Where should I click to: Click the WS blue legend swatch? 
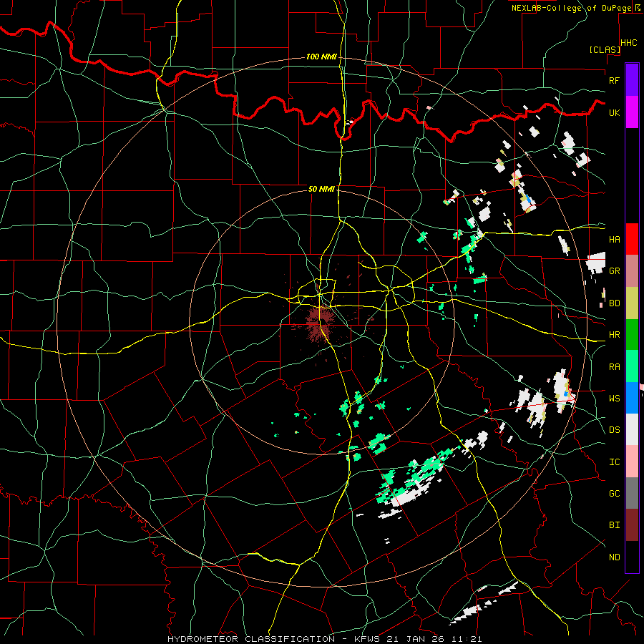click(x=632, y=398)
